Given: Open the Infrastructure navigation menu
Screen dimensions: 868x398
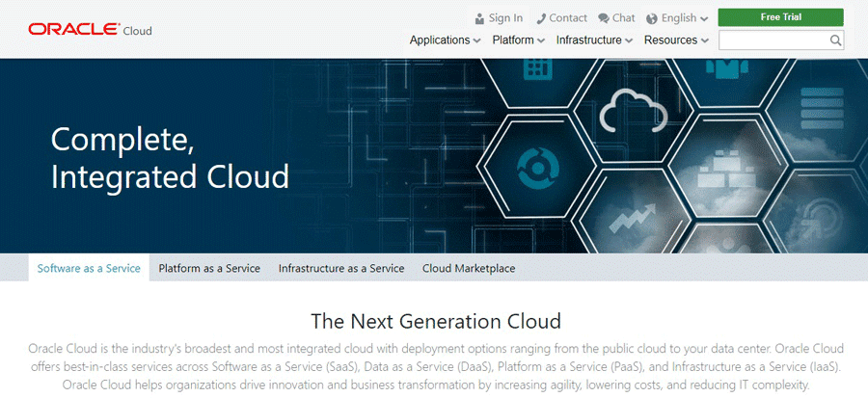Looking at the screenshot, I should pos(594,40).
